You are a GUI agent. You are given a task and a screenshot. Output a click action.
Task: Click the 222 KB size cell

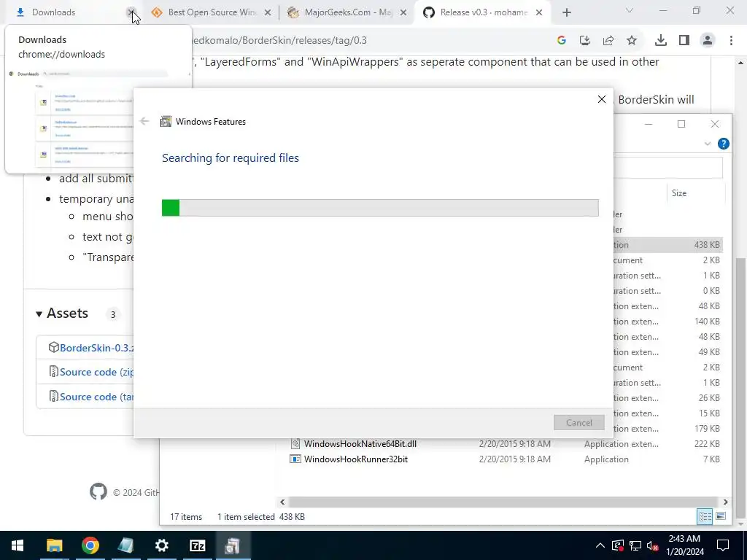pos(707,444)
